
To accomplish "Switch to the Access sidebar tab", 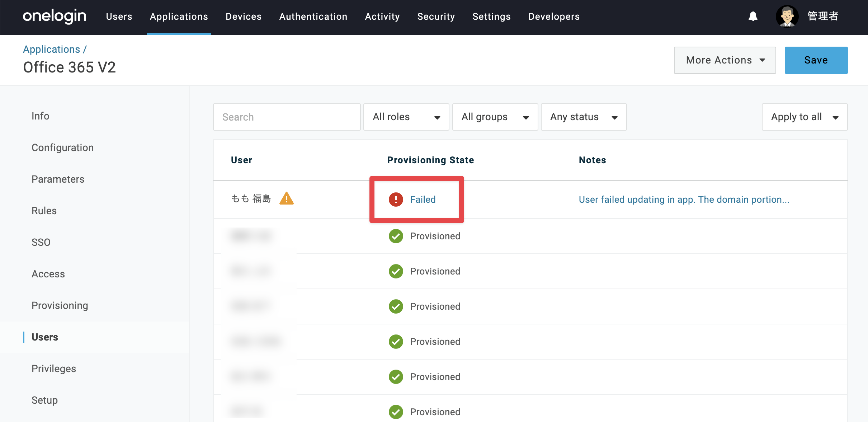I will [x=48, y=274].
